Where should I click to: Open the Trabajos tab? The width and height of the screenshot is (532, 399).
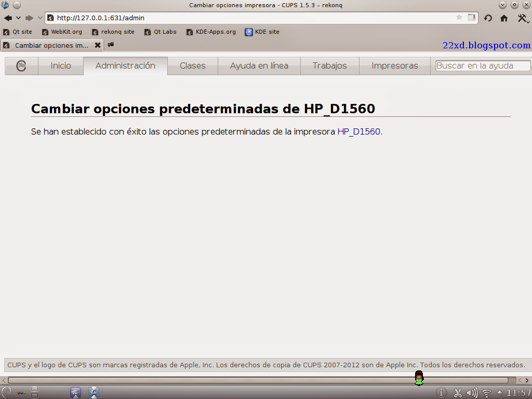[x=330, y=65]
